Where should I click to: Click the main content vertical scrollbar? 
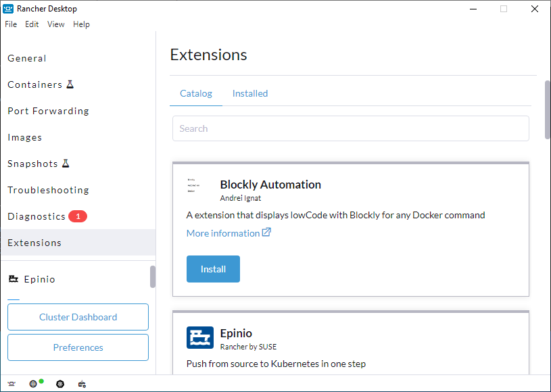tap(547, 109)
